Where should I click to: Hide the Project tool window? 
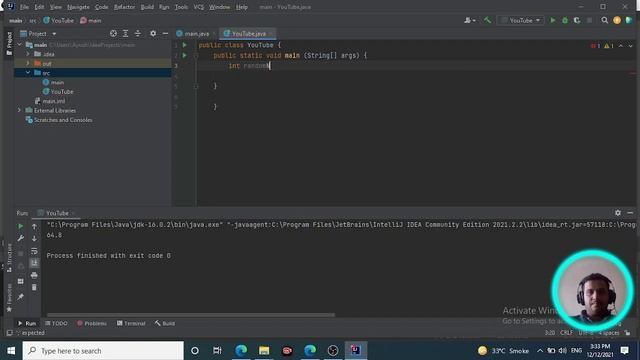(x=165, y=33)
